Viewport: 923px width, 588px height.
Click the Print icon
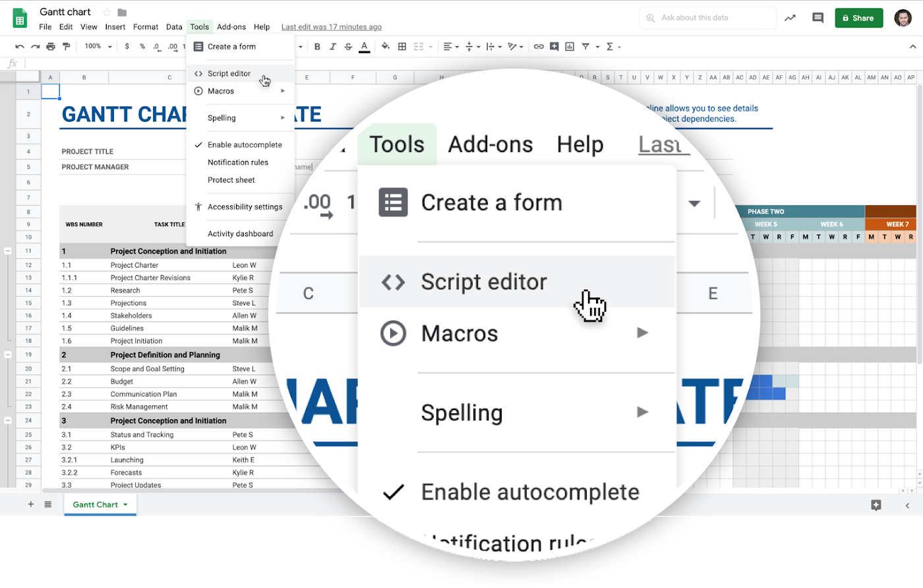pyautogui.click(x=50, y=46)
